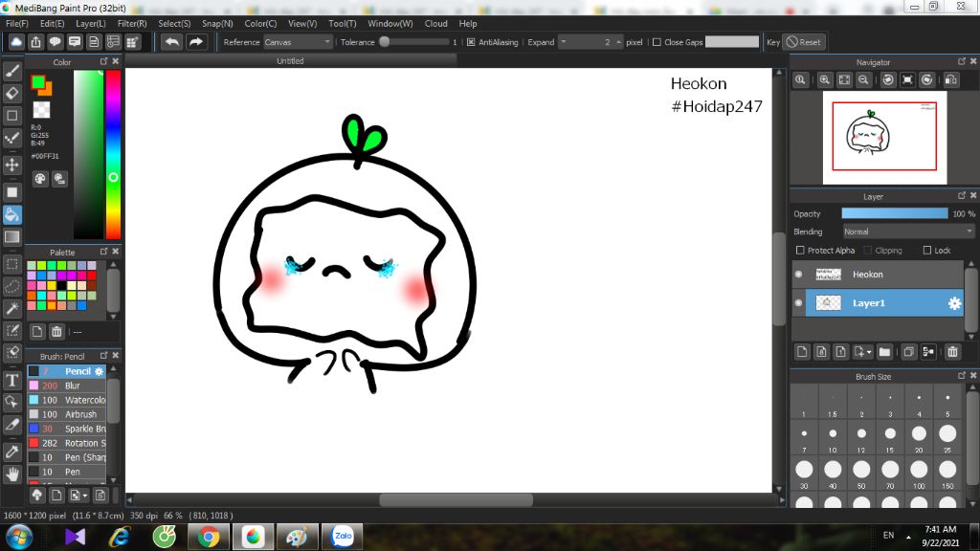Select the Airbrush brush

(x=66, y=415)
